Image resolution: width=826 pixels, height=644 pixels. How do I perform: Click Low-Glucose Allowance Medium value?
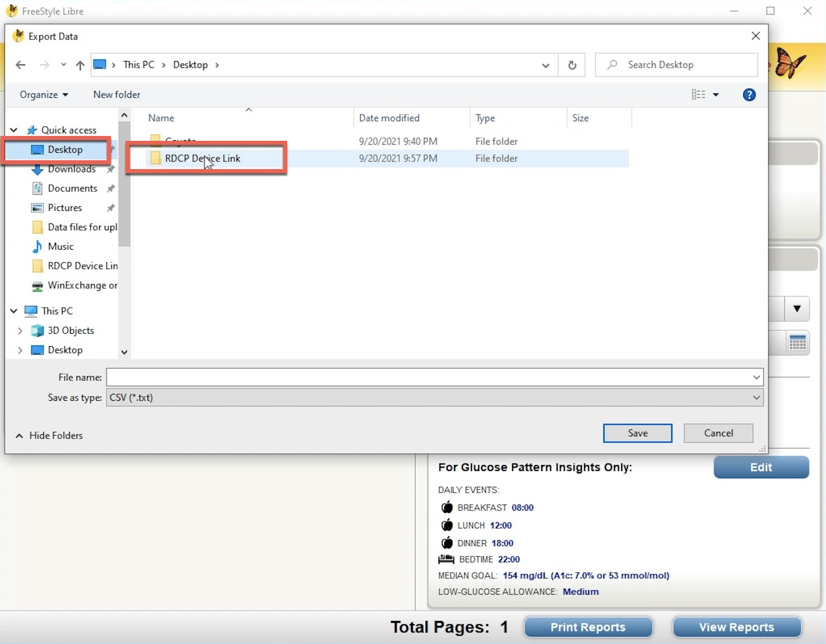(581, 592)
